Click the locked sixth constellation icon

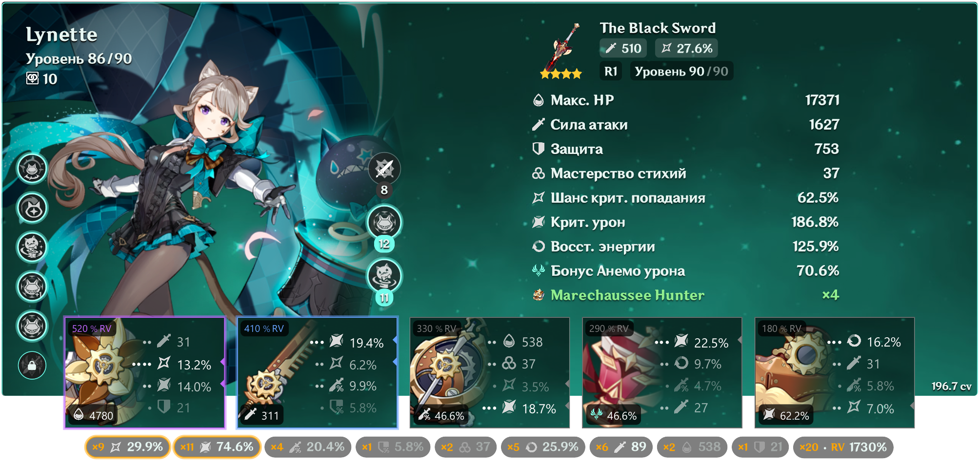32,365
